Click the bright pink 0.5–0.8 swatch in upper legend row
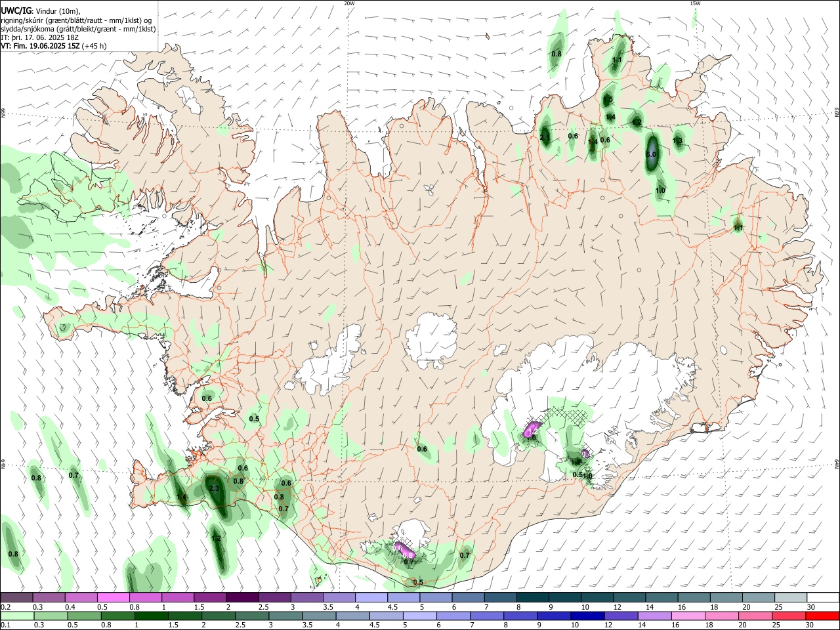The image size is (840, 630). click(114, 597)
